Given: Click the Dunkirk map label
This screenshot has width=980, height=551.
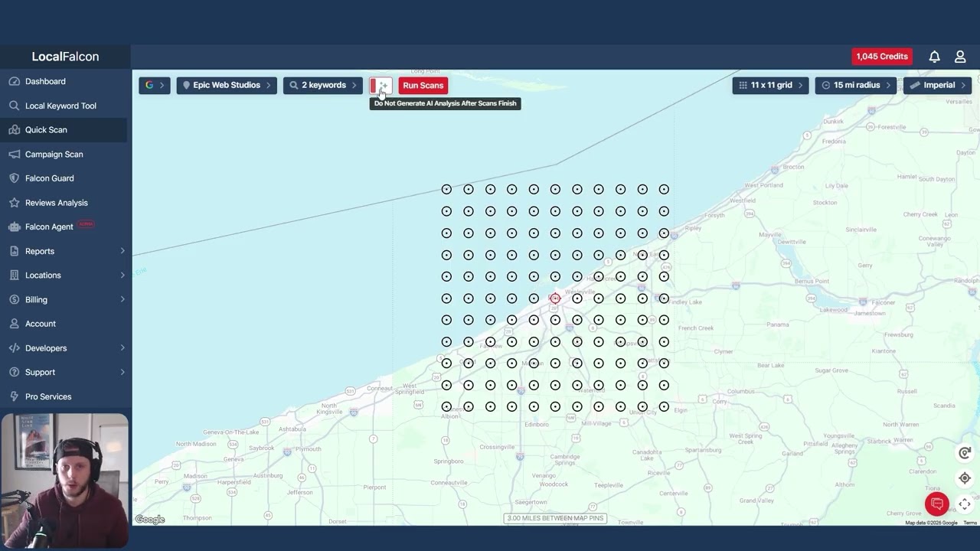Looking at the screenshot, I should coord(833,122).
